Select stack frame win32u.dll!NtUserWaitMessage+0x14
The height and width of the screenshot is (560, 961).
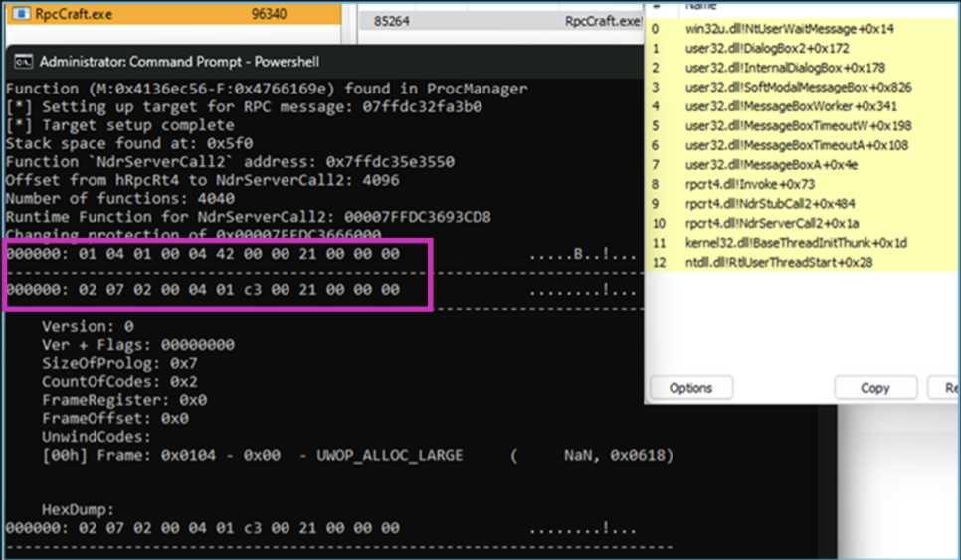[x=789, y=29]
